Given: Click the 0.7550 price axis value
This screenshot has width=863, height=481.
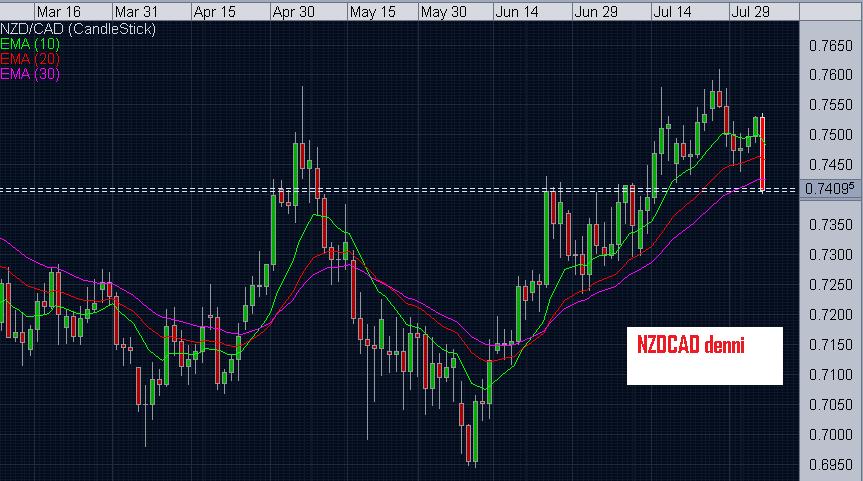Looking at the screenshot, I should 831,105.
